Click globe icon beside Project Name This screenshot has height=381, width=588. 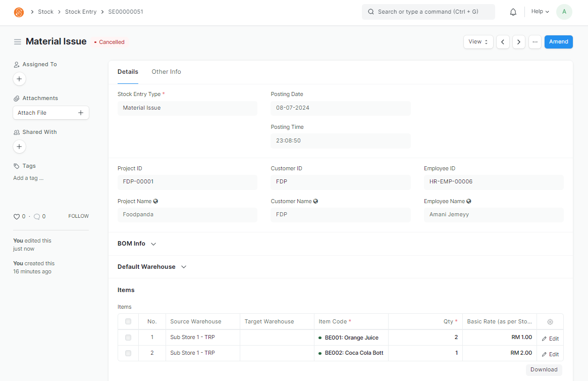pos(155,201)
